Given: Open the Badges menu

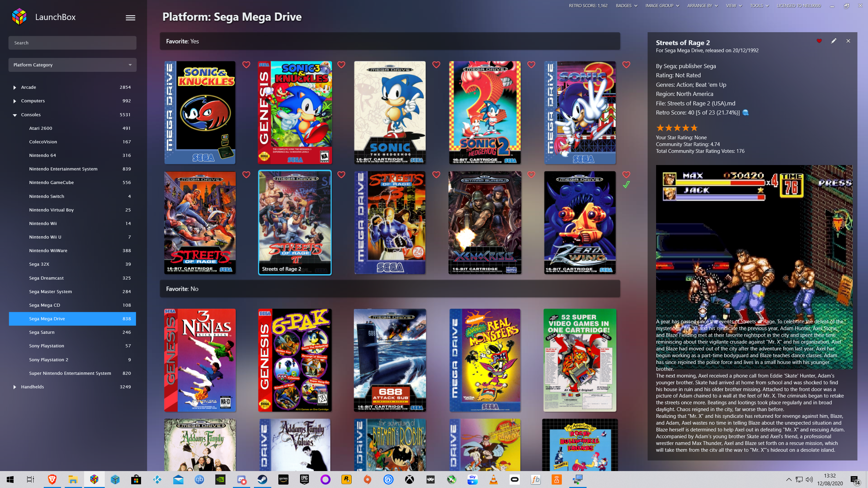Looking at the screenshot, I should pyautogui.click(x=626, y=6).
